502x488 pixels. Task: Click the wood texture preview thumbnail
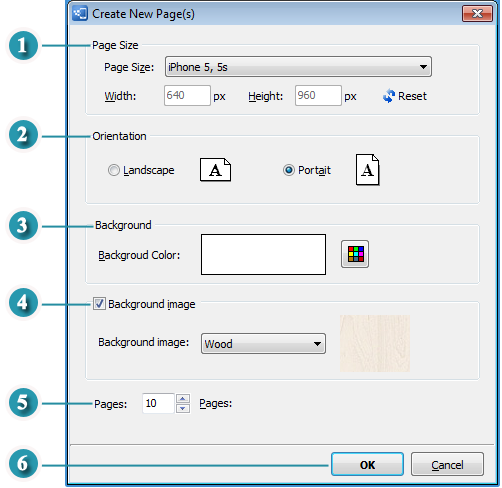point(375,343)
